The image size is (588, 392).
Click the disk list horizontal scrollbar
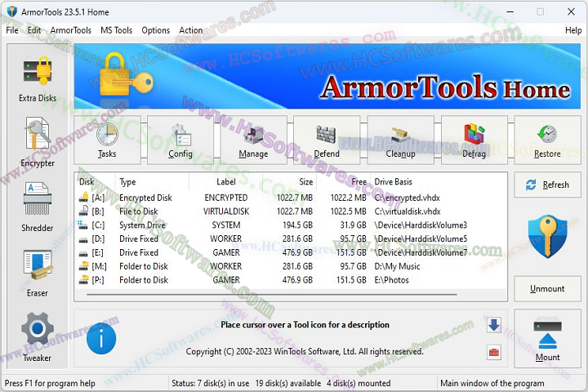(x=271, y=295)
